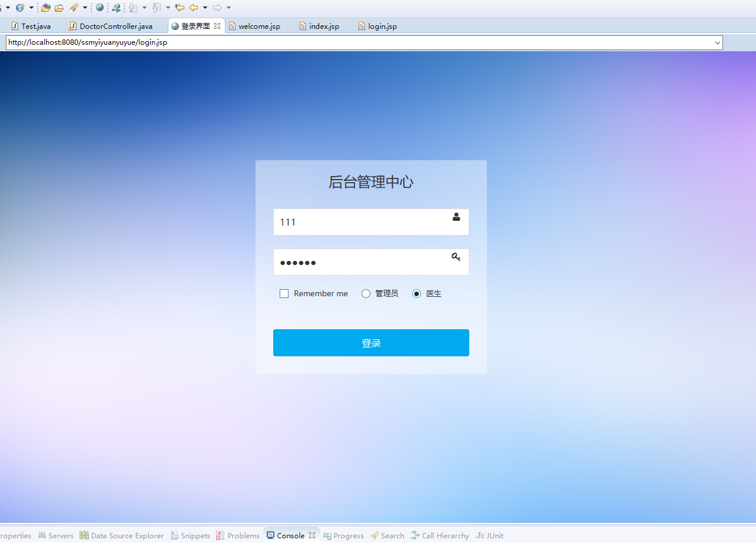Screen dimensions: 756x543
Task: Select the 管理员 radio button
Action: click(366, 293)
